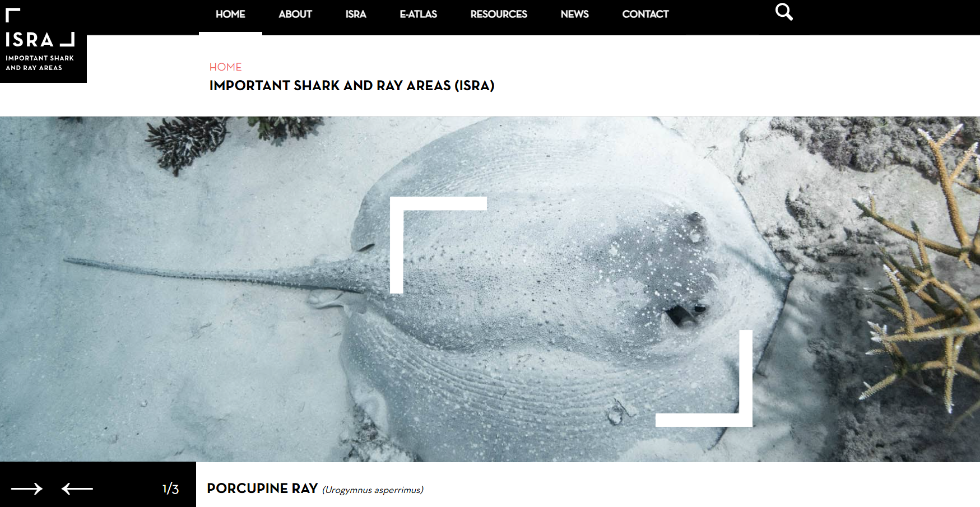Click the Important Shark and Ray Areas logo tagline
The height and width of the screenshot is (507, 980).
40,63
